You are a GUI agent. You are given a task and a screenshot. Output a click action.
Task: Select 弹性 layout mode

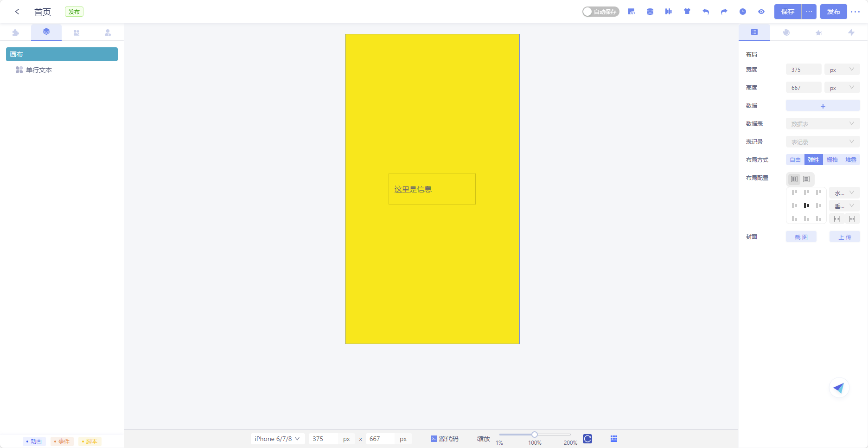[814, 160]
